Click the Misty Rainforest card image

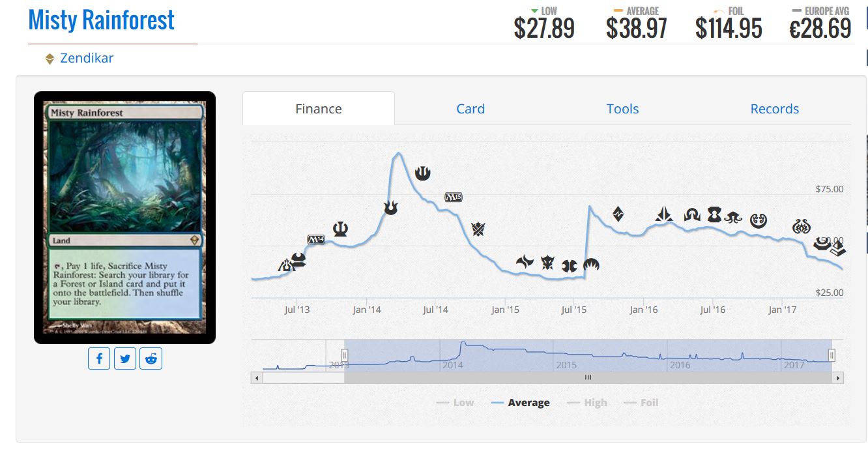coord(124,217)
